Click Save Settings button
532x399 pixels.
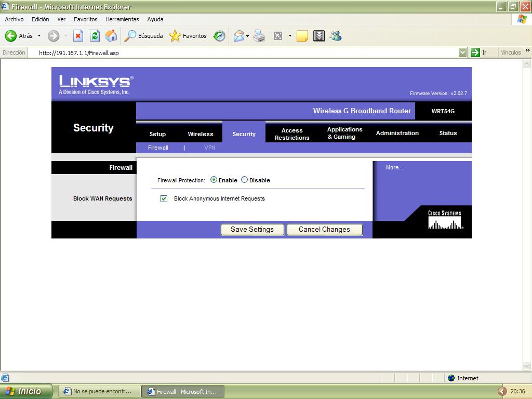pos(252,229)
